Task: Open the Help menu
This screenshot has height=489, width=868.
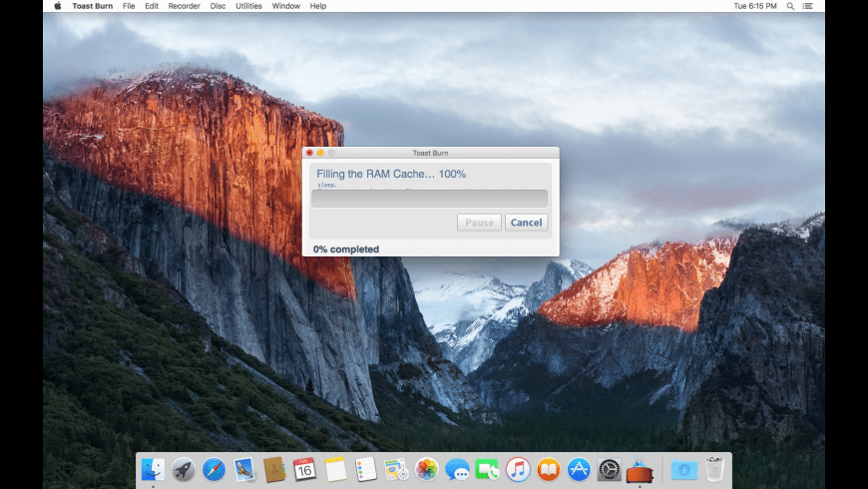Action: pos(318,6)
